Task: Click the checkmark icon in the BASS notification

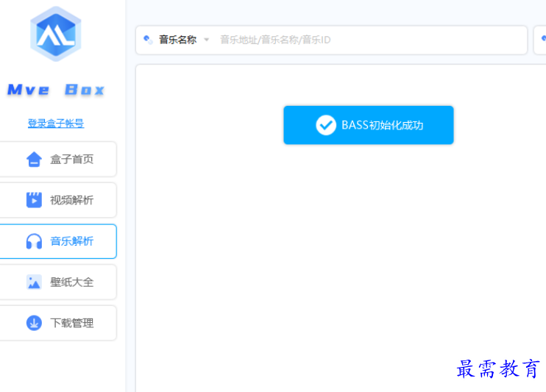Action: (x=326, y=125)
